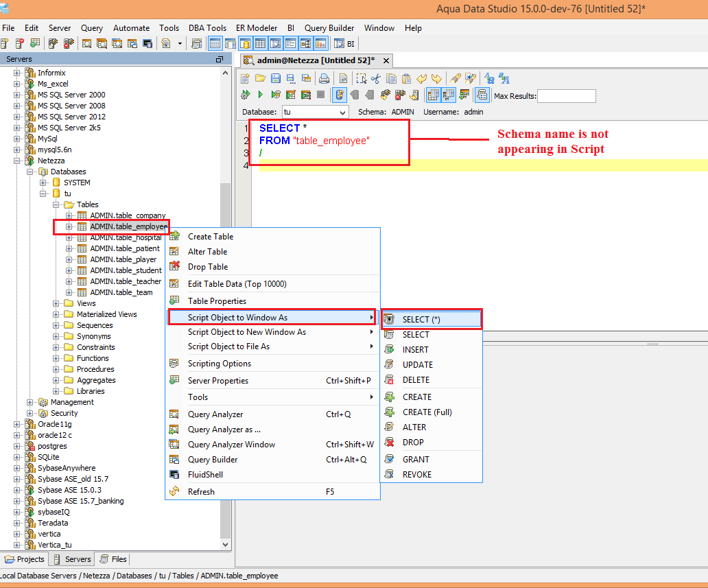708x588 pixels.
Task: Click the tu database cylinder icon
Action: (56, 193)
